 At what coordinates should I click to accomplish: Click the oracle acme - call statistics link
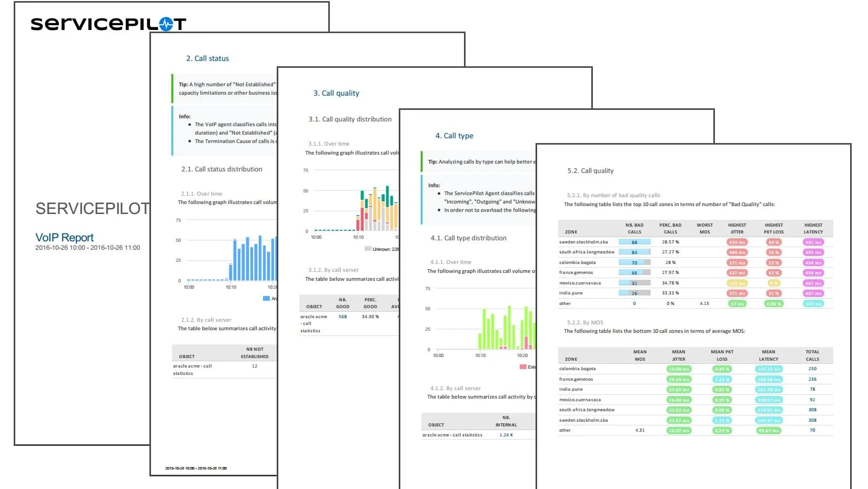452,435
